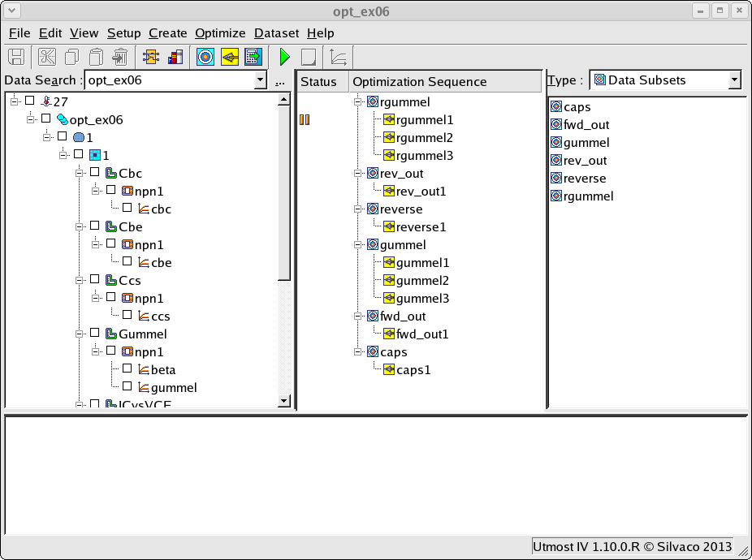The image size is (752, 560).
Task: Click the Delete trash can icon
Action: tap(120, 57)
